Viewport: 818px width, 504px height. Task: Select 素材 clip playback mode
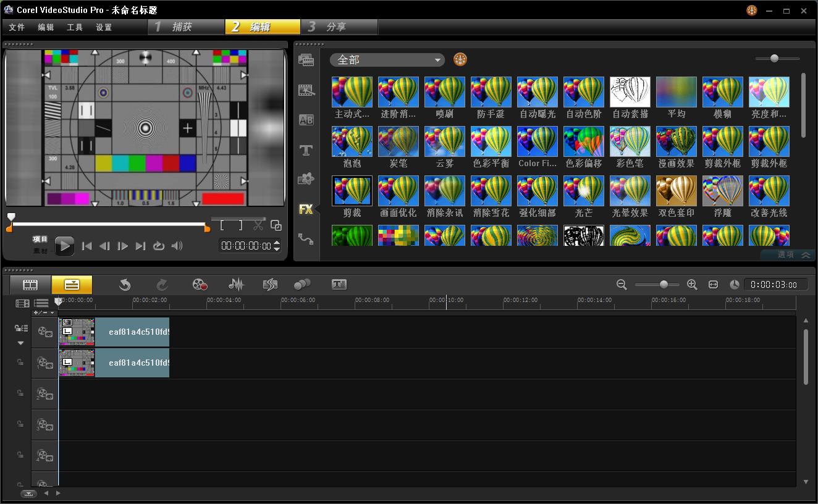pyautogui.click(x=40, y=251)
